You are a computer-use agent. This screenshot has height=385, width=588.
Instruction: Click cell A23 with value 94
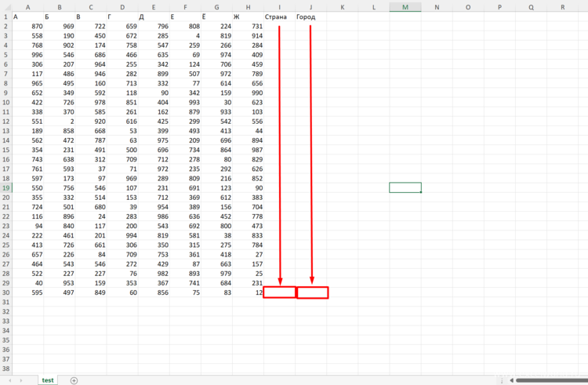(27, 226)
